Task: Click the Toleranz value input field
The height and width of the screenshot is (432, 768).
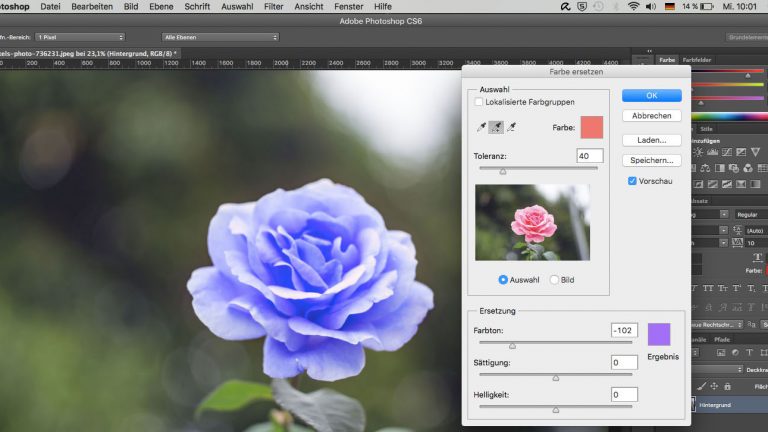Action: tap(589, 156)
